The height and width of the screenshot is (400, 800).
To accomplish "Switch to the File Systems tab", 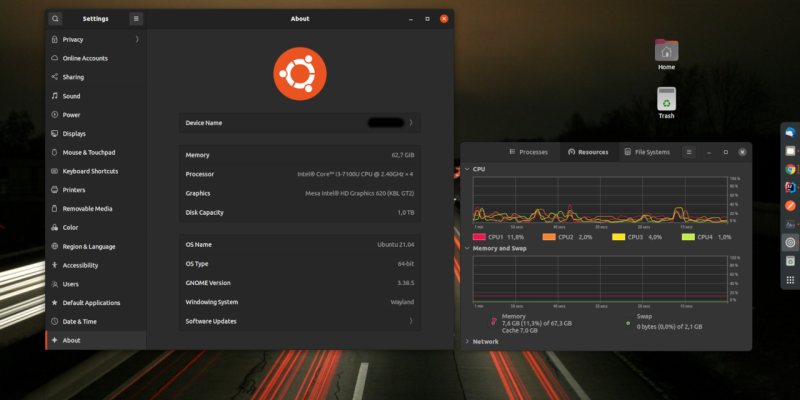I will click(x=646, y=152).
